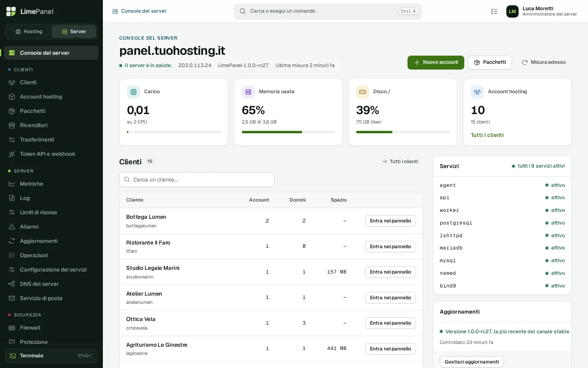Click Tutti i clienti in Account hosting card

[x=487, y=135]
